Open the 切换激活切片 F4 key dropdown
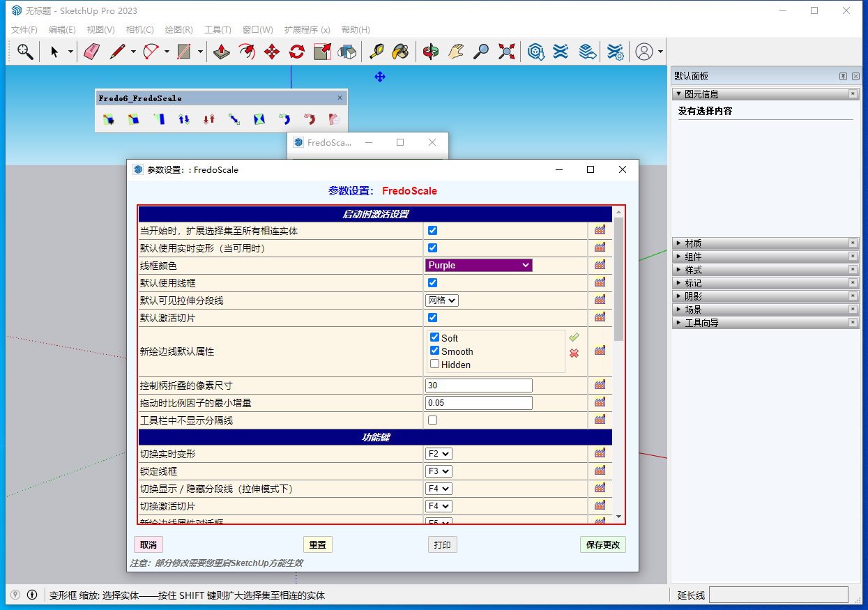868x610 pixels. pos(439,506)
